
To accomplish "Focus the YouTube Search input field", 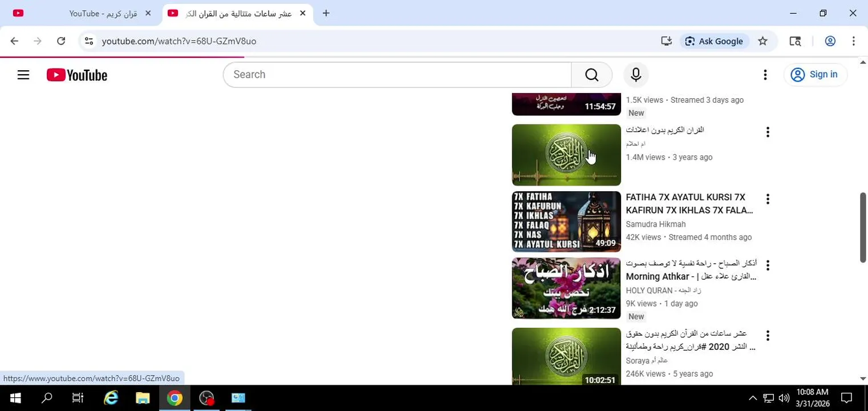I will [398, 75].
